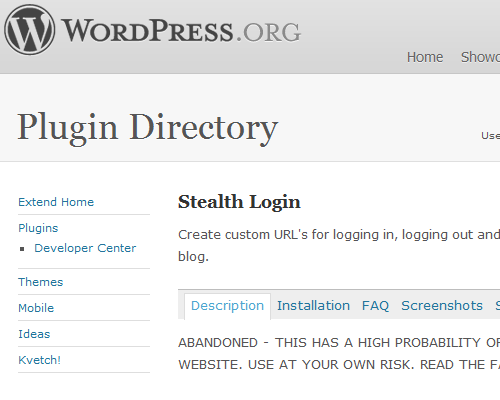Open the Extend Home sidebar link

(56, 202)
